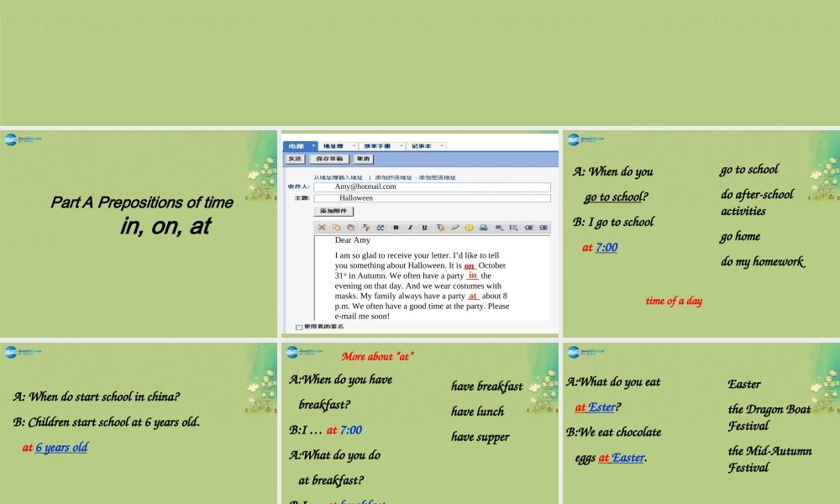
Task: Open the 地址簿 tab dropdown arrow
Action: coord(354,146)
